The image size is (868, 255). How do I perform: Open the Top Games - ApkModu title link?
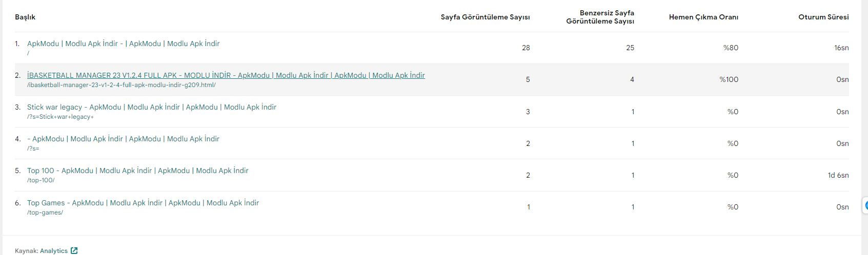point(143,203)
